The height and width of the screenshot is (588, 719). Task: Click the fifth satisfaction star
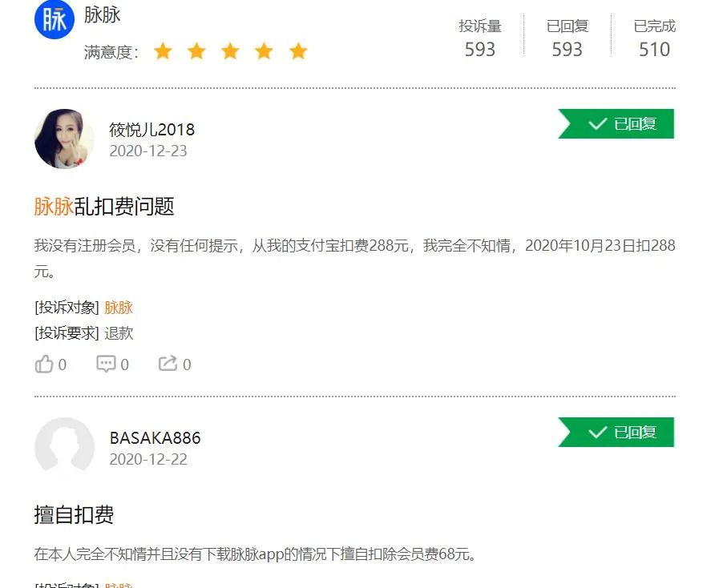point(298,51)
